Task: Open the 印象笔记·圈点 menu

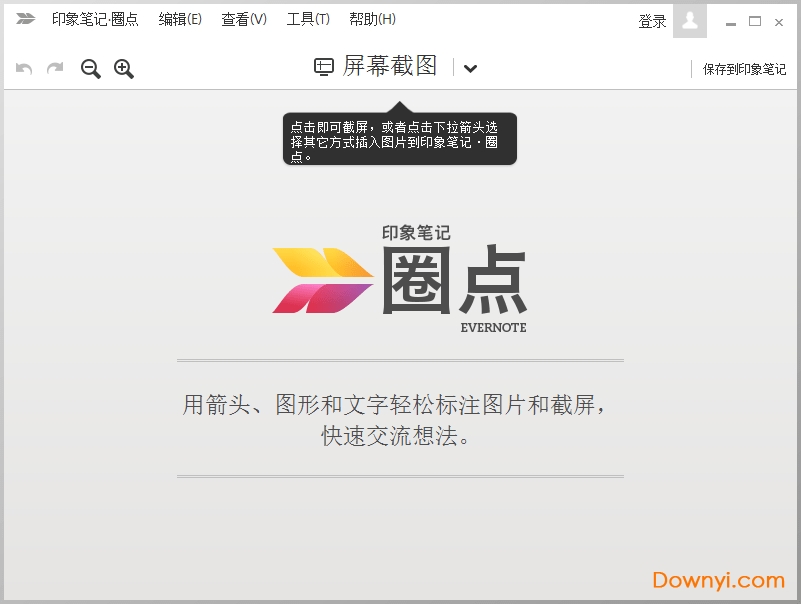Action: (93, 18)
